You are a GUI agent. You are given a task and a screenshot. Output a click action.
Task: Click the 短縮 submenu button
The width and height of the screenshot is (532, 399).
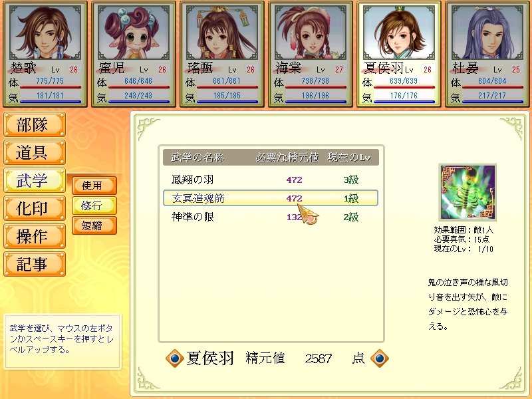(x=94, y=225)
